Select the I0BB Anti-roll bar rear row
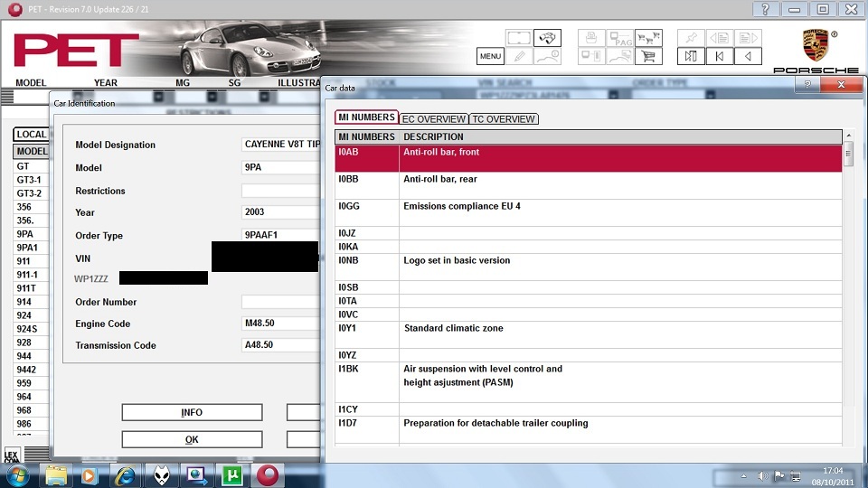 (x=589, y=185)
